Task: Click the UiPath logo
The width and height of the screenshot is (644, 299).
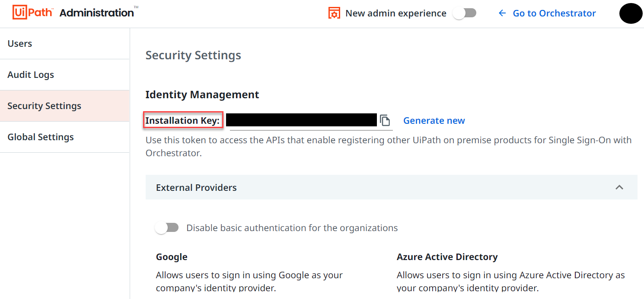Action: click(32, 13)
